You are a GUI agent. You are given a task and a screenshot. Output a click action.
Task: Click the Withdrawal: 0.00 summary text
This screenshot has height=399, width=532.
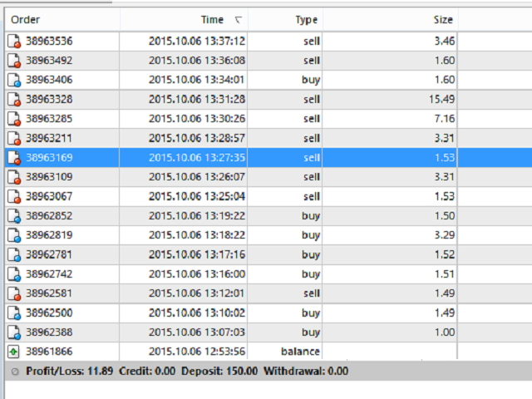[x=306, y=372]
